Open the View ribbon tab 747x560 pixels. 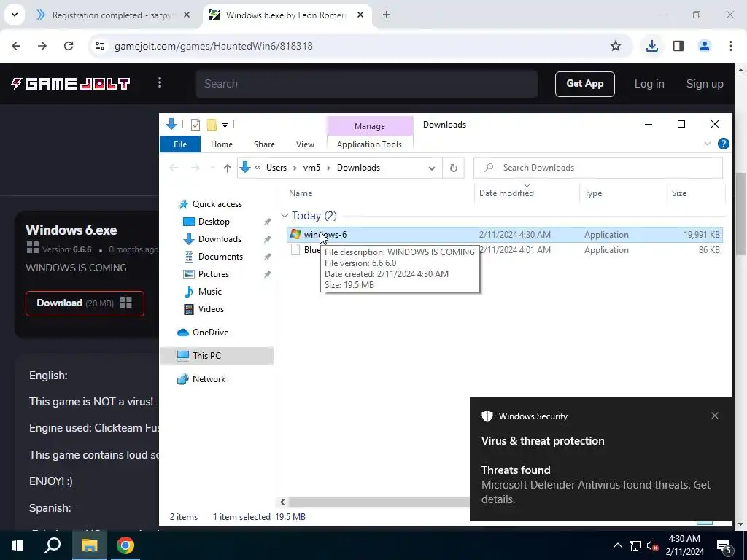(306, 144)
